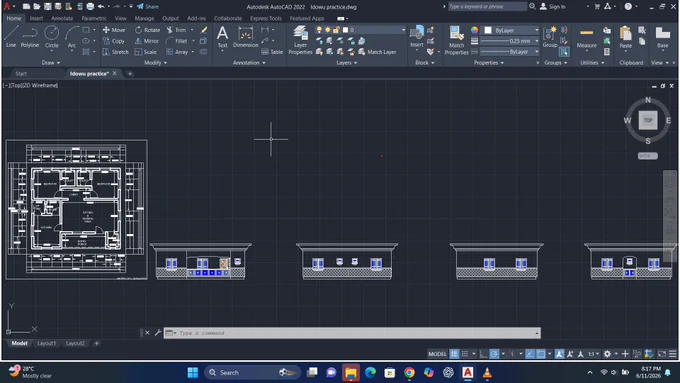Image resolution: width=680 pixels, height=383 pixels.
Task: Activate the Scale command
Action: point(146,52)
